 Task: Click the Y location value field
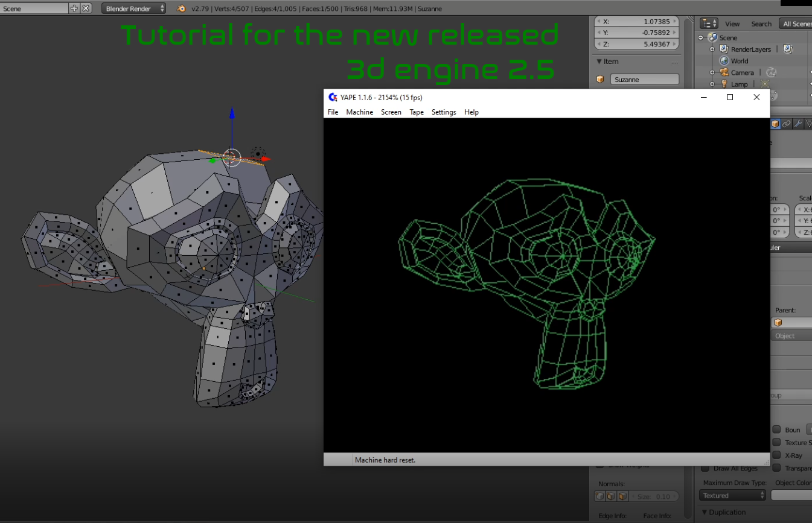click(x=637, y=33)
